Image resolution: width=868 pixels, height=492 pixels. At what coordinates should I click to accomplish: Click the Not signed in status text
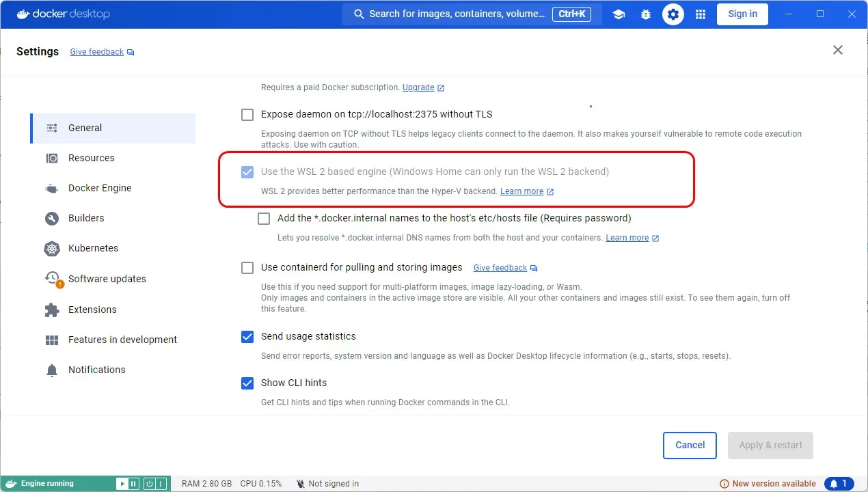click(x=334, y=484)
